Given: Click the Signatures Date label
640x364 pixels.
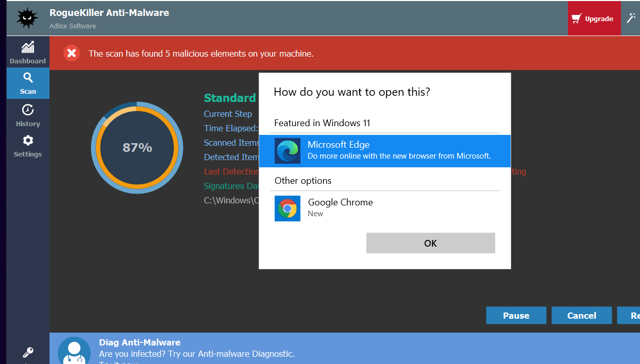Looking at the screenshot, I should (x=231, y=186).
